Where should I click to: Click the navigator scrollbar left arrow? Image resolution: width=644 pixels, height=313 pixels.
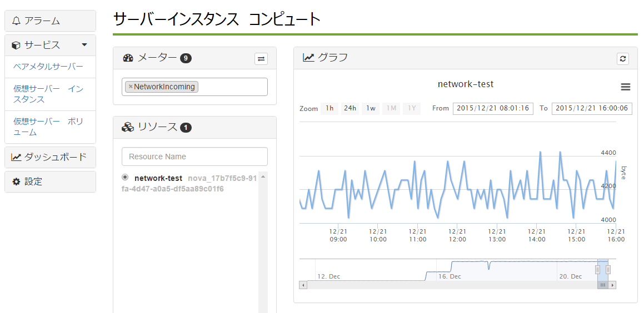coord(303,285)
